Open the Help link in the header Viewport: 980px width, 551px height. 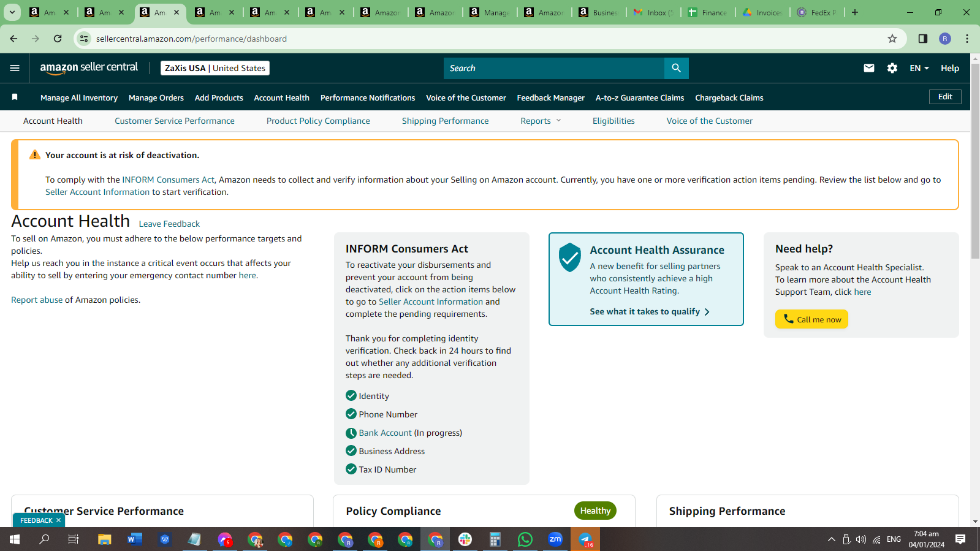point(950,68)
